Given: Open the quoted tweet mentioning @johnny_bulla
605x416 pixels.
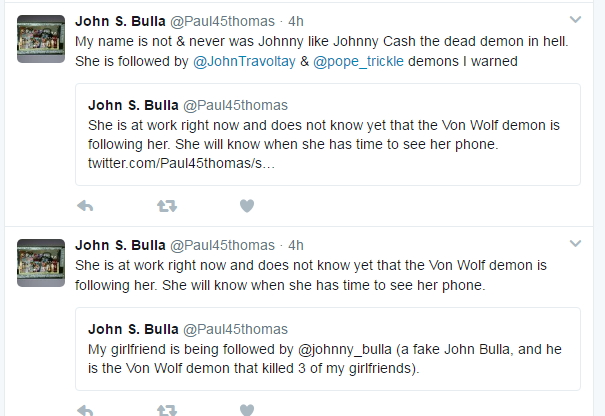Looking at the screenshot, I should tap(328, 349).
